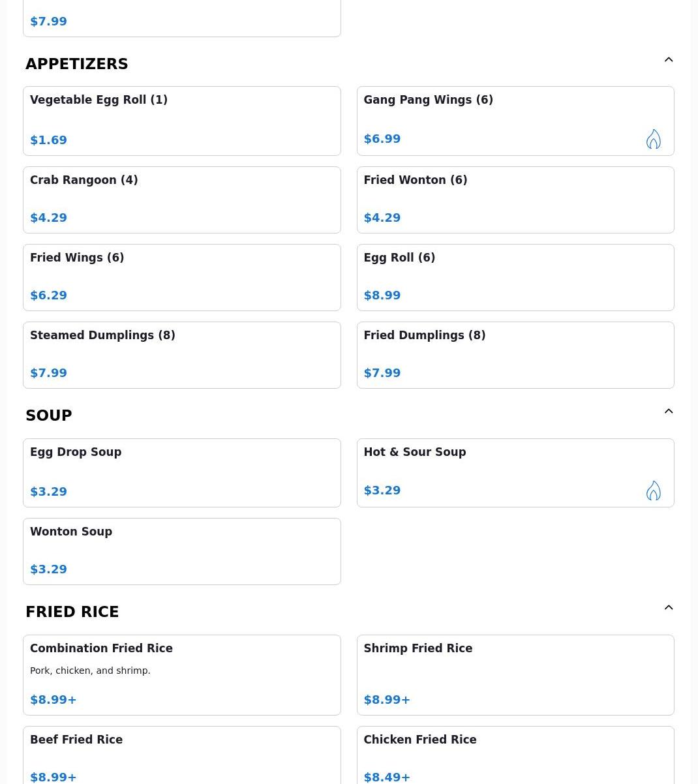
Task: Select Combination Fried Rice
Action: click(x=182, y=675)
